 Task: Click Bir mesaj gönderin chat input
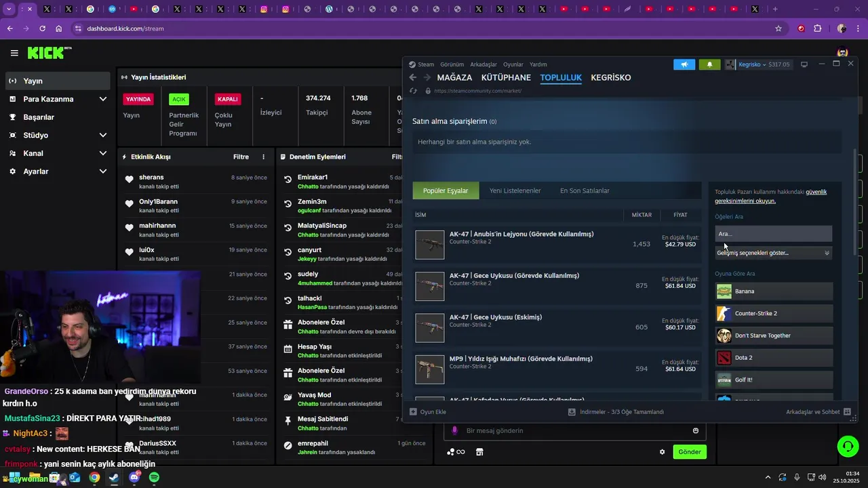point(575,430)
